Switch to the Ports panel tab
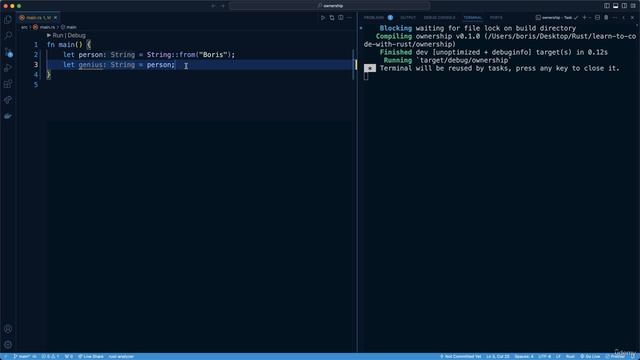 (x=496, y=18)
